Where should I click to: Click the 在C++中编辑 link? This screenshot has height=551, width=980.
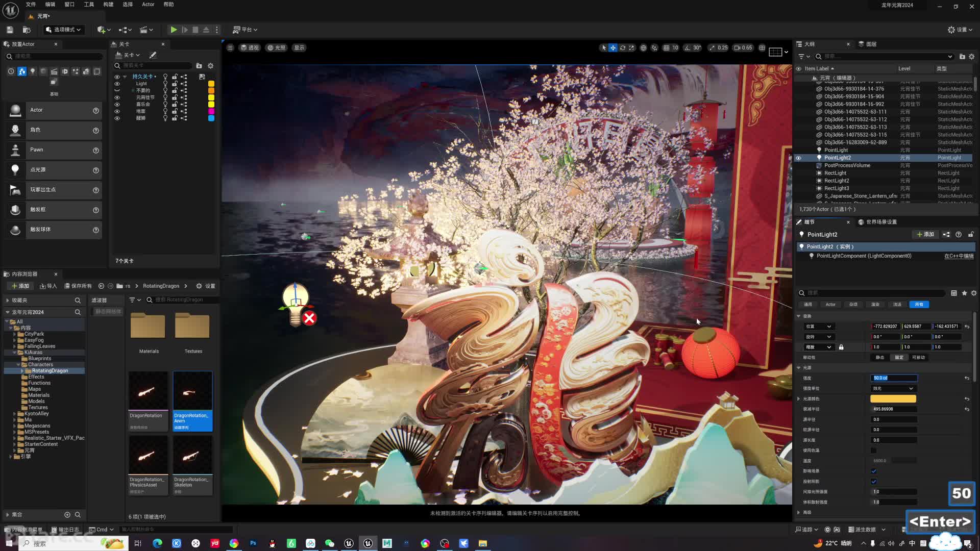[x=959, y=256]
